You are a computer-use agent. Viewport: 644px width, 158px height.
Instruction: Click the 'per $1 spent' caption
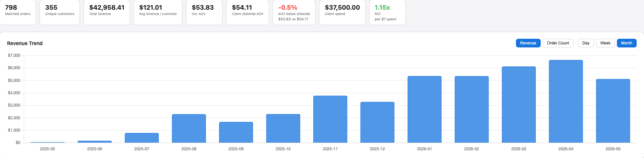(386, 19)
